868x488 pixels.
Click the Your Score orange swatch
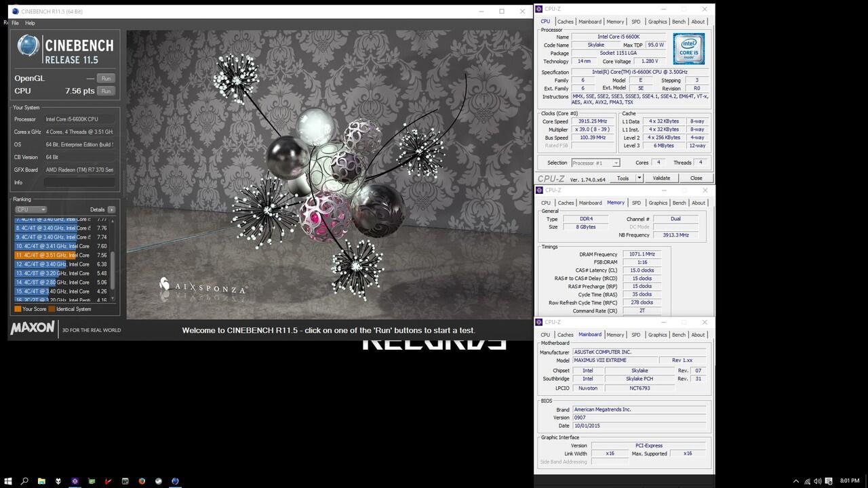tap(18, 309)
